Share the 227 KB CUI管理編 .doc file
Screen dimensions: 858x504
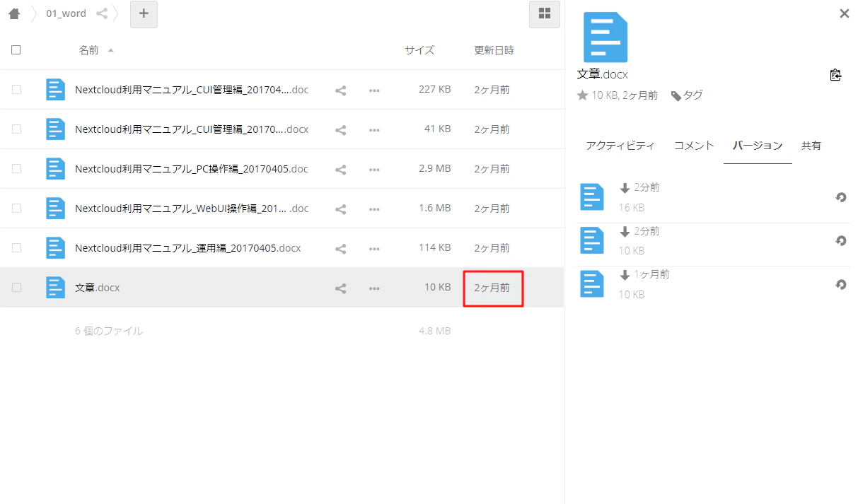click(x=341, y=90)
